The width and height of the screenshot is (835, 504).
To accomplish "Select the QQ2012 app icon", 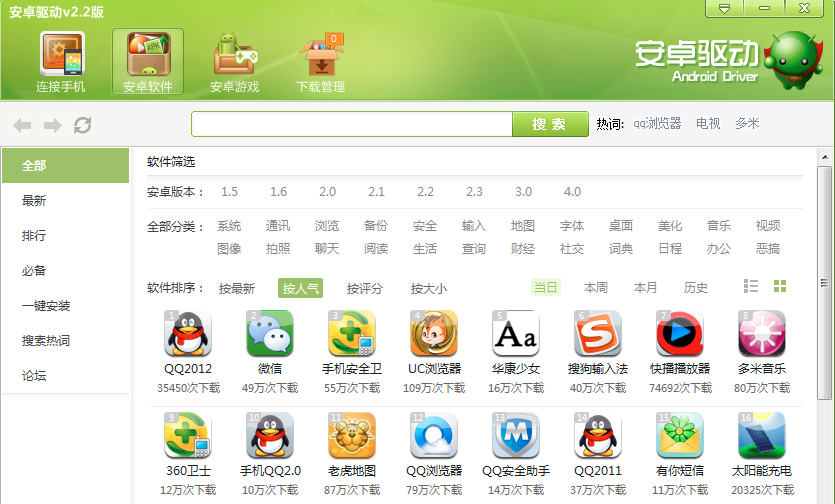I will pyautogui.click(x=188, y=334).
